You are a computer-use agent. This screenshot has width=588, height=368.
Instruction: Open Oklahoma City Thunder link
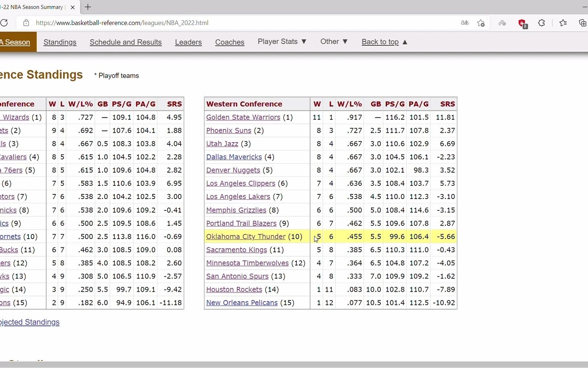coord(246,236)
